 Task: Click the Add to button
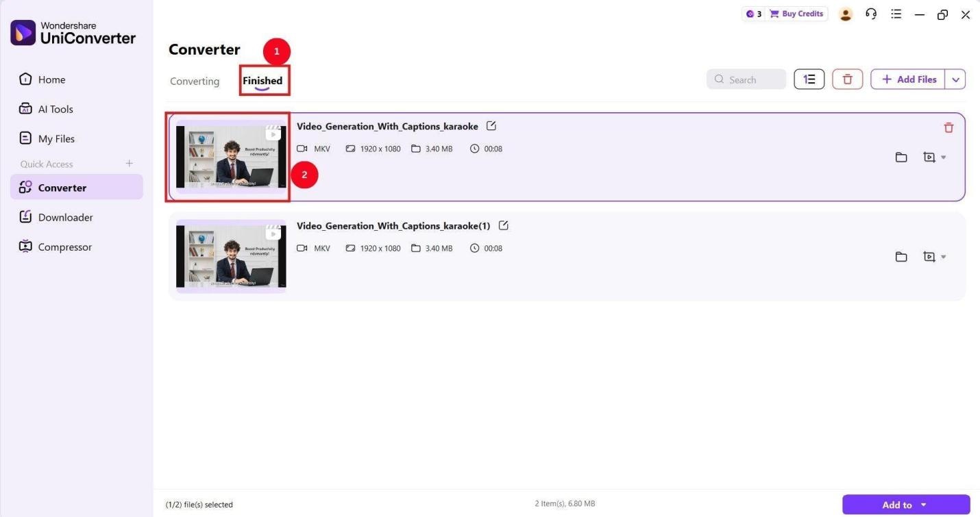pyautogui.click(x=906, y=505)
